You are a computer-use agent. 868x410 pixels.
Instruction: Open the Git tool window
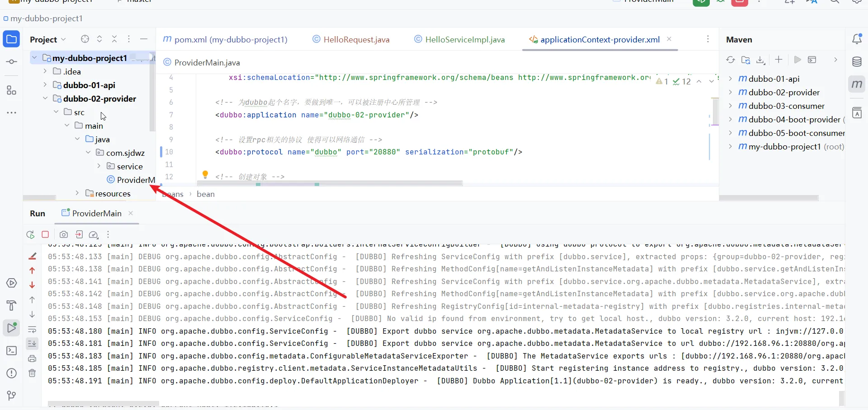(12, 396)
